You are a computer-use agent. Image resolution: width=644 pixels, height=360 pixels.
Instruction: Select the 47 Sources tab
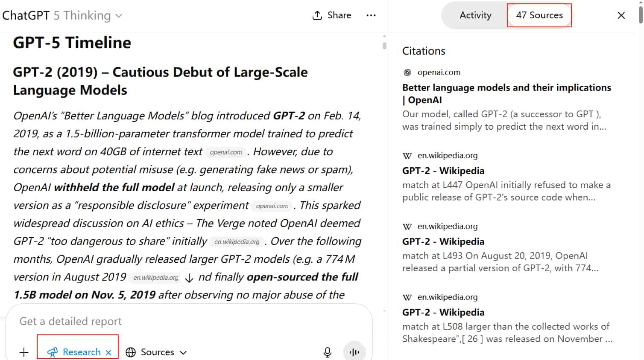pos(539,15)
